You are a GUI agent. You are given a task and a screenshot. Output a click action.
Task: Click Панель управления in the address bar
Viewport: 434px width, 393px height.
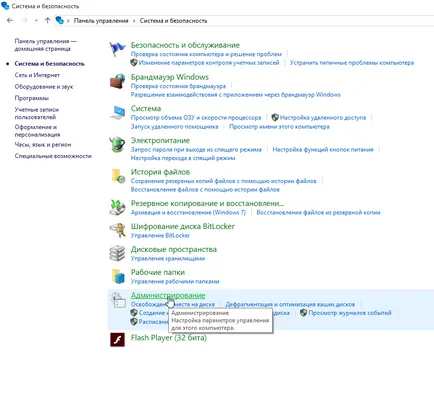coord(101,21)
